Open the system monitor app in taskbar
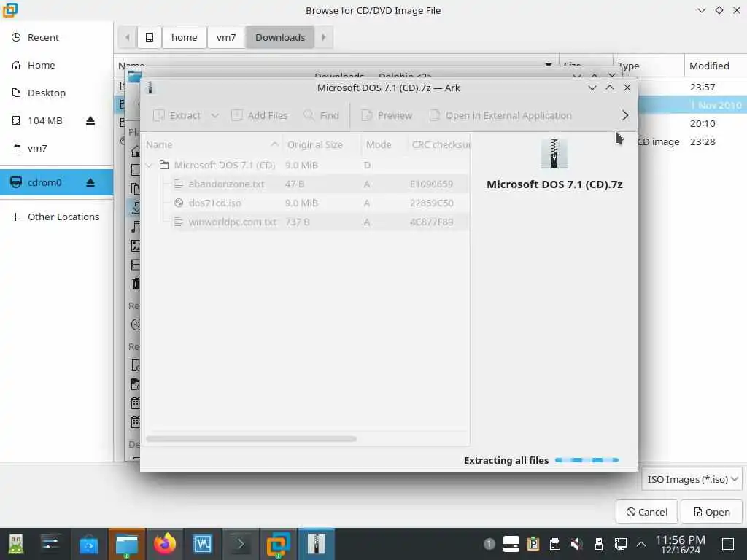The width and height of the screenshot is (747, 560). click(203, 544)
